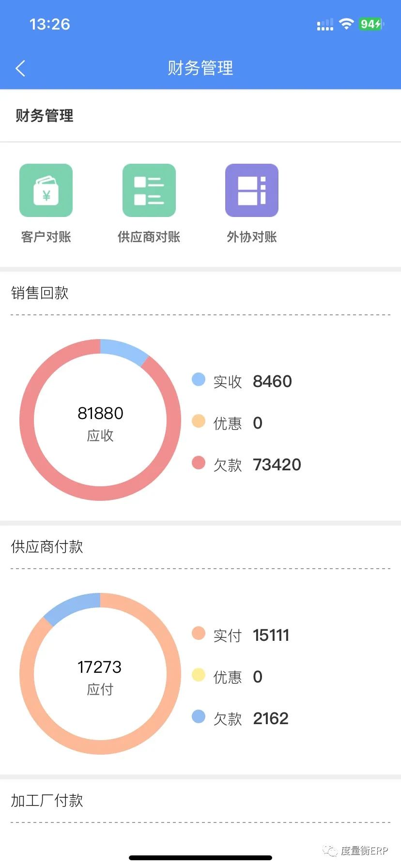Open the 供应商对账 list icon
The height and width of the screenshot is (868, 401).
pos(149,190)
